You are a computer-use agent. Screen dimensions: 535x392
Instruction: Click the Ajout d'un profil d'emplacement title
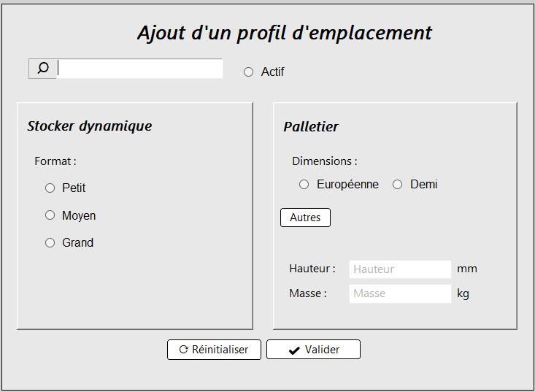[x=285, y=33]
